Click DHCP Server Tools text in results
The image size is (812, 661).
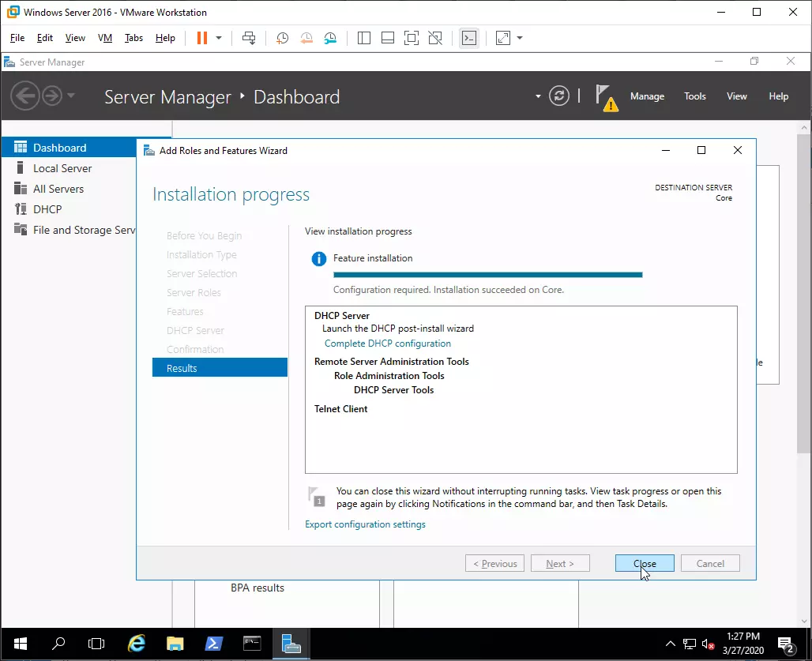pos(393,390)
